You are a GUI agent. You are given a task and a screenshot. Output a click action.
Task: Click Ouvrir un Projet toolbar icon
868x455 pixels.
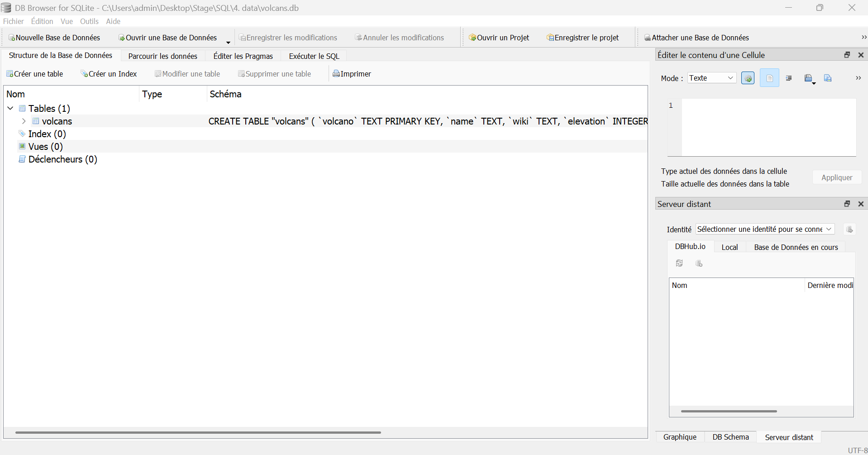pyautogui.click(x=472, y=38)
